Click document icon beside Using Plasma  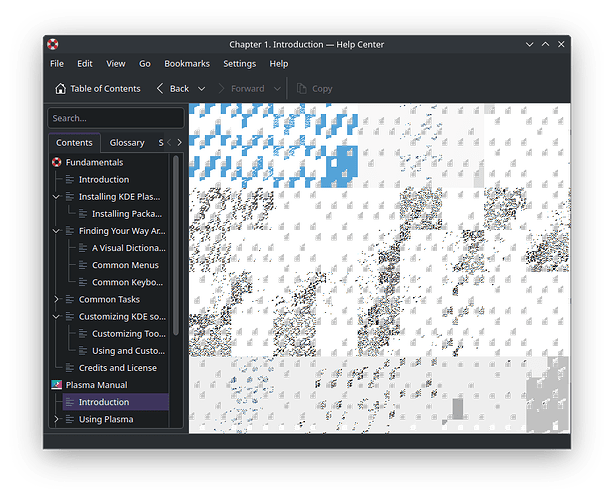tap(70, 419)
